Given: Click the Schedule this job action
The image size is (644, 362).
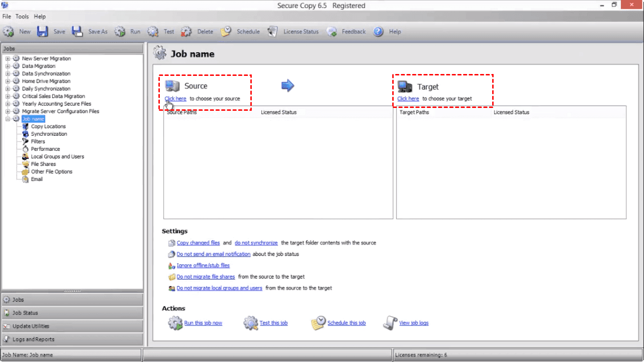Looking at the screenshot, I should (346, 323).
